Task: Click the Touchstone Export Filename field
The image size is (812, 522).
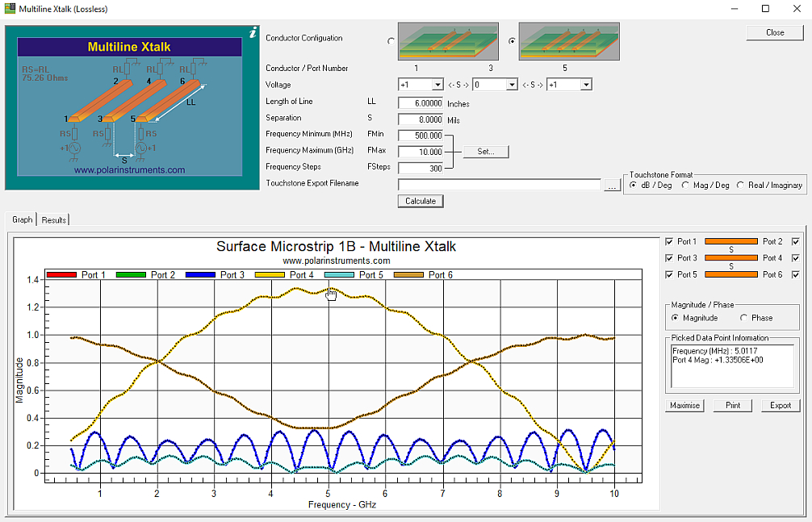Action: tap(499, 185)
